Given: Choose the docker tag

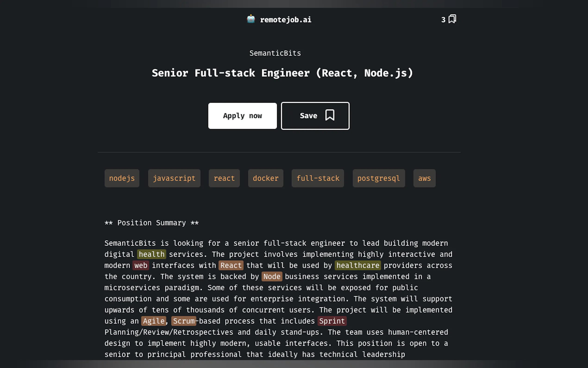Looking at the screenshot, I should [266, 178].
